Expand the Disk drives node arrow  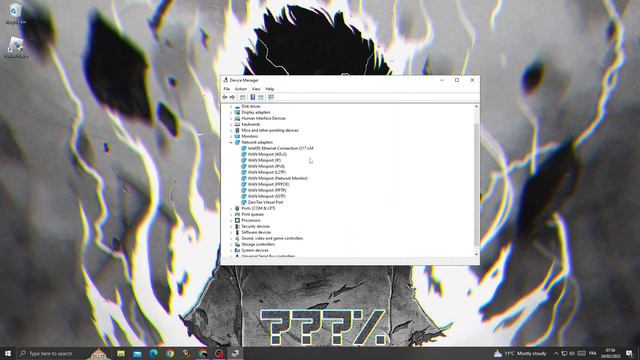(231, 107)
